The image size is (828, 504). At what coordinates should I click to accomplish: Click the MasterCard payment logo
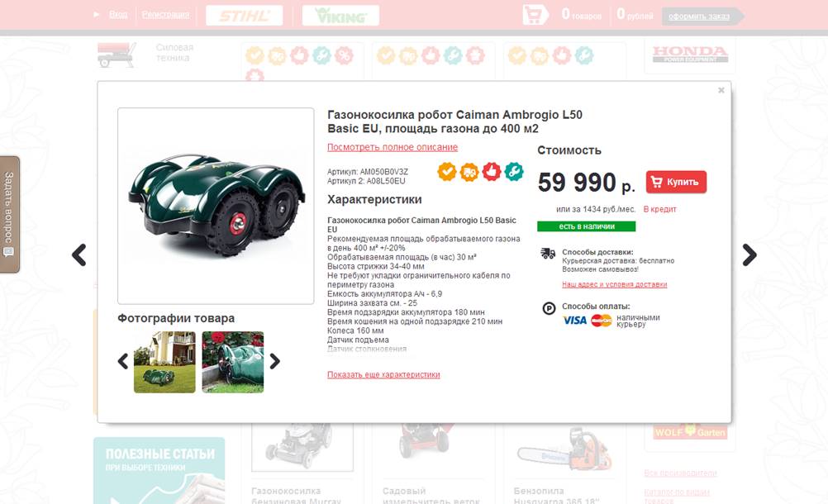point(601,321)
